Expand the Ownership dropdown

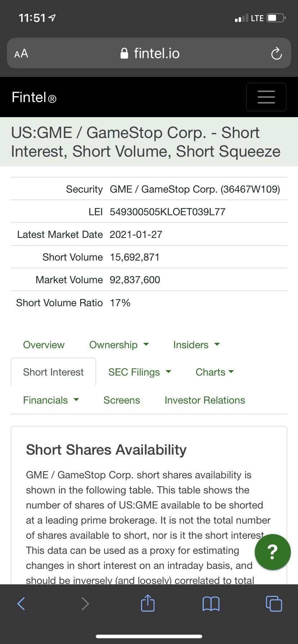pos(119,345)
